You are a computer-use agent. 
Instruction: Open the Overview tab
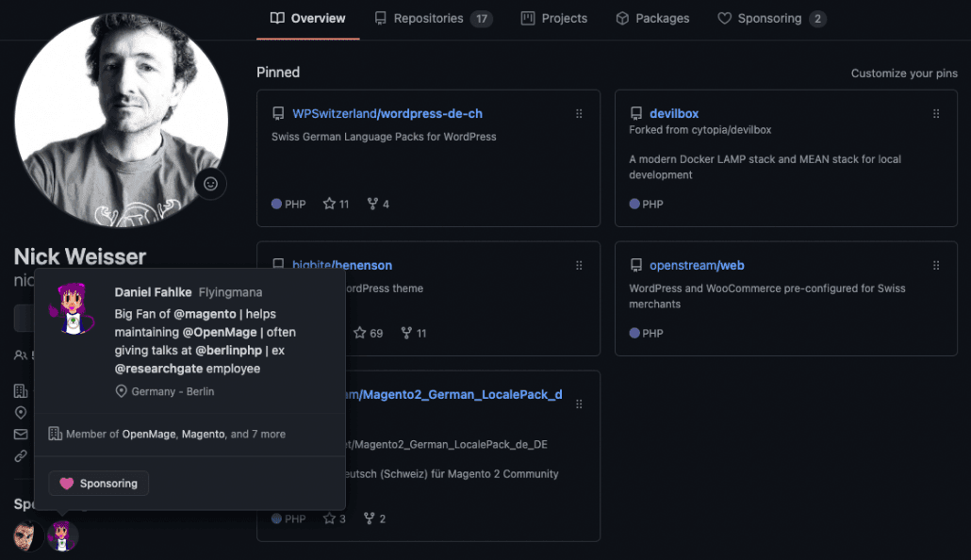click(307, 18)
